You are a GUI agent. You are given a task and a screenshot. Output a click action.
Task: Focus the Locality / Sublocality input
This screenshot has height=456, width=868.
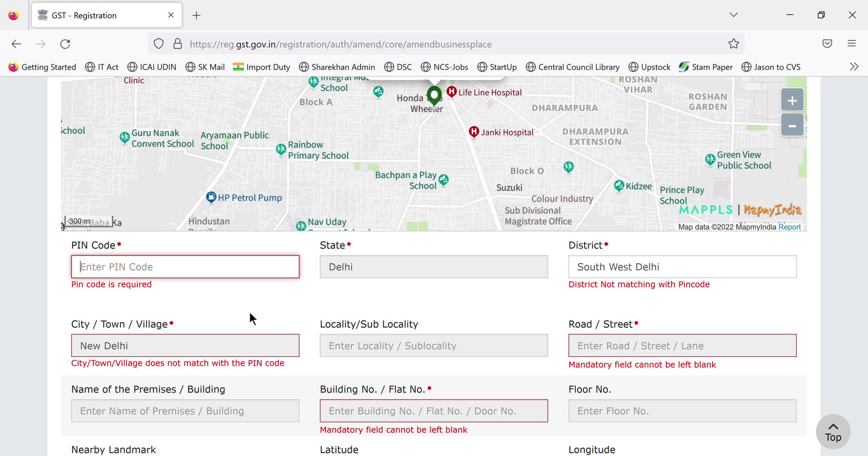click(x=434, y=346)
